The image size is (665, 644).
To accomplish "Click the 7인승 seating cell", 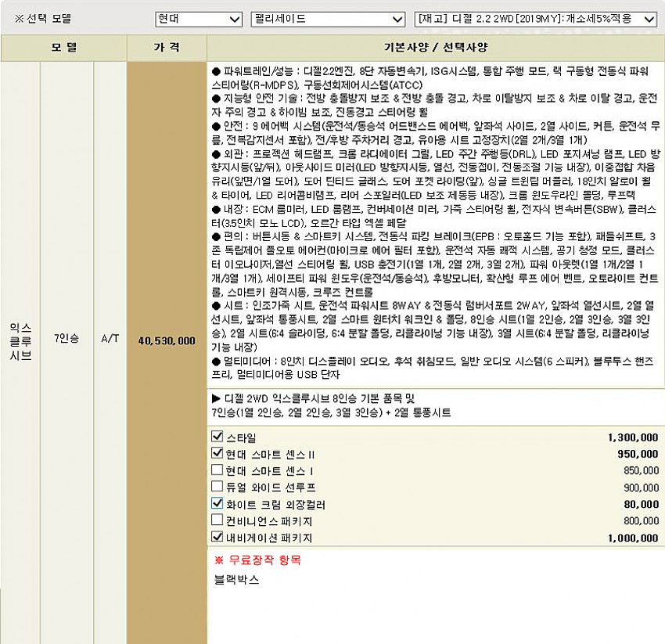I will (66, 340).
